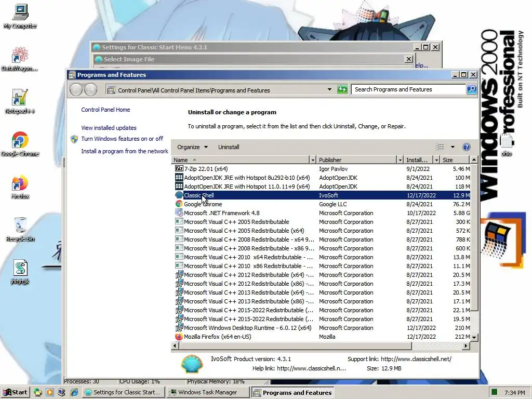The image size is (532, 399).
Task: Open the blue Help question mark icon
Action: pyautogui.click(x=467, y=147)
